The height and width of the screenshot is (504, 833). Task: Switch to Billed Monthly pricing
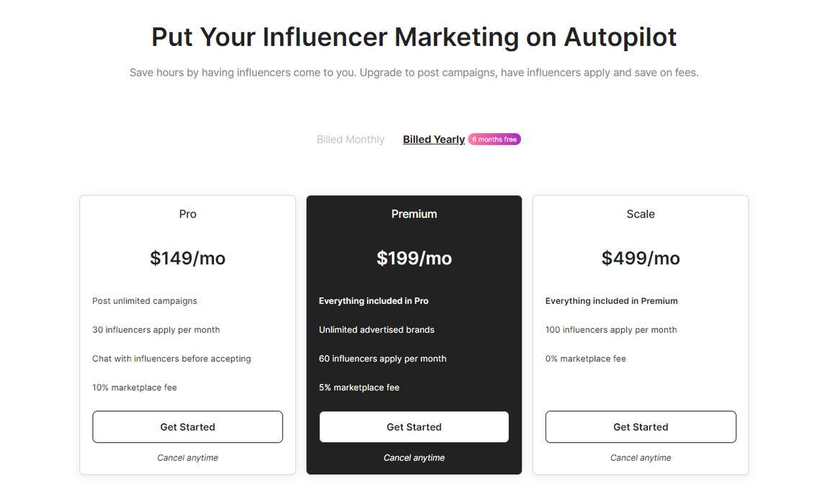pos(350,140)
